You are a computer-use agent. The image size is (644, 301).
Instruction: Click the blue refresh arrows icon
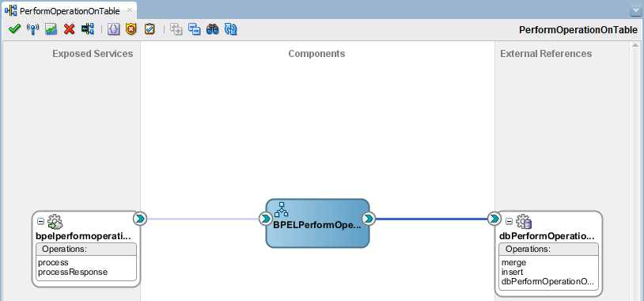pos(231,29)
